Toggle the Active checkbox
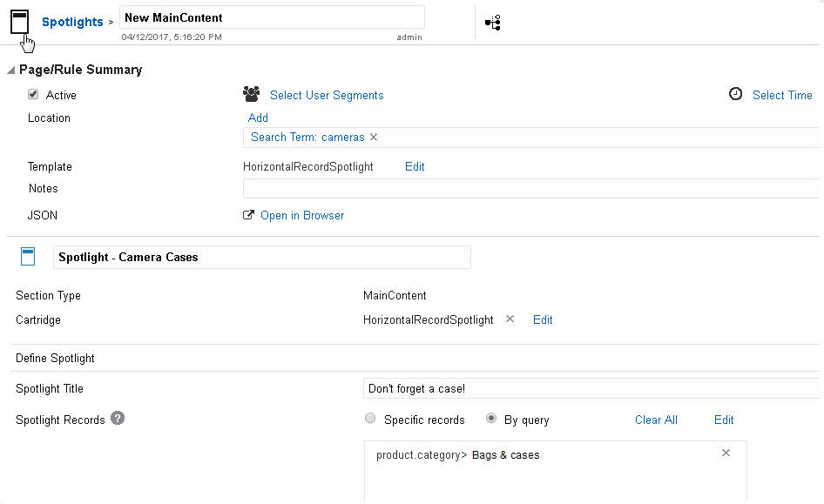 [33, 94]
